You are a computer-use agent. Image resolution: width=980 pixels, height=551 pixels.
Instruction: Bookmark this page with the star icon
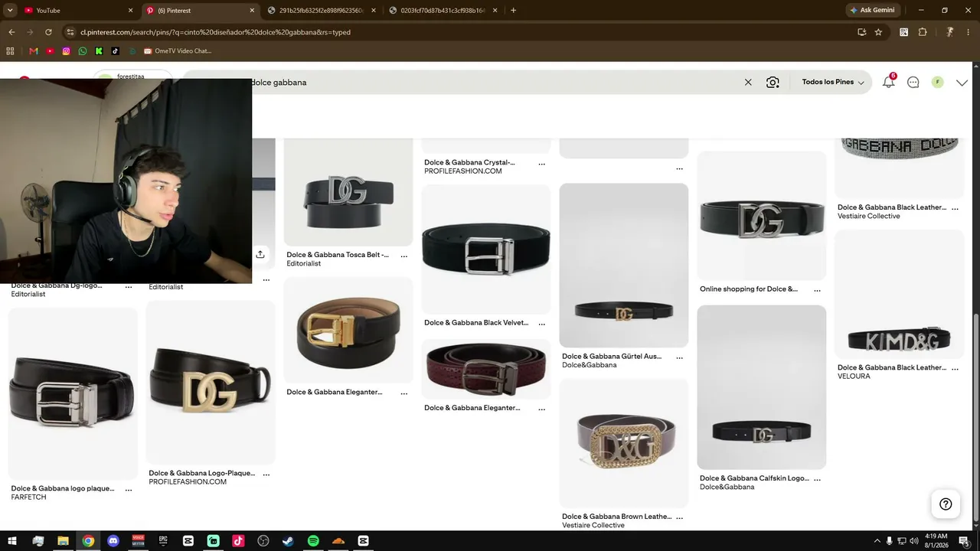878,32
